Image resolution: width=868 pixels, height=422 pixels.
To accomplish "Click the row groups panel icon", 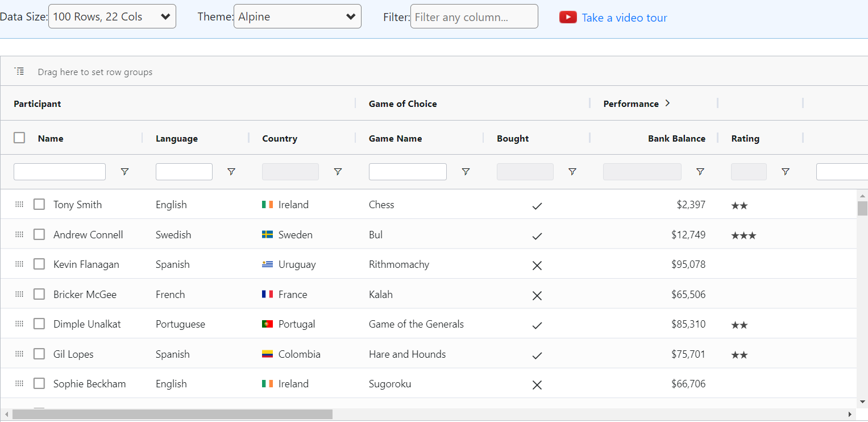I will (19, 71).
